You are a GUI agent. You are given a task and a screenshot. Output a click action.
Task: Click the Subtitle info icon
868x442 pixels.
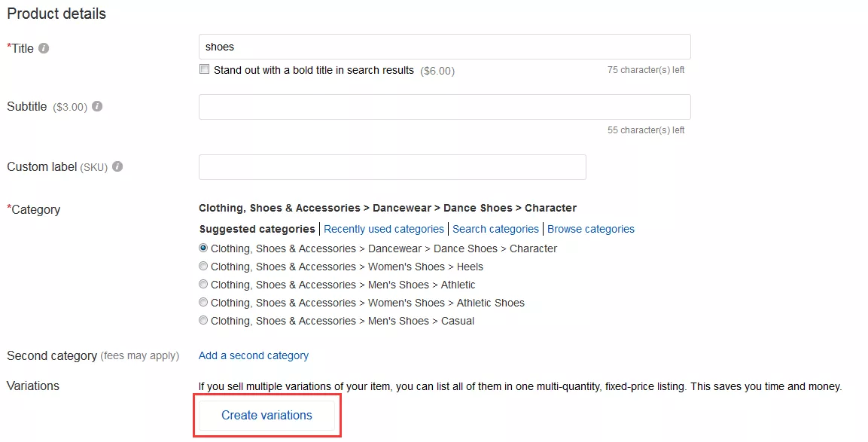97,107
